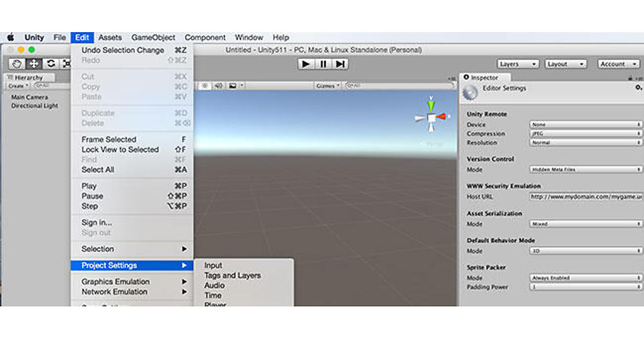Click the green Y axis gizmo cone
644x338 pixels.
click(x=430, y=104)
